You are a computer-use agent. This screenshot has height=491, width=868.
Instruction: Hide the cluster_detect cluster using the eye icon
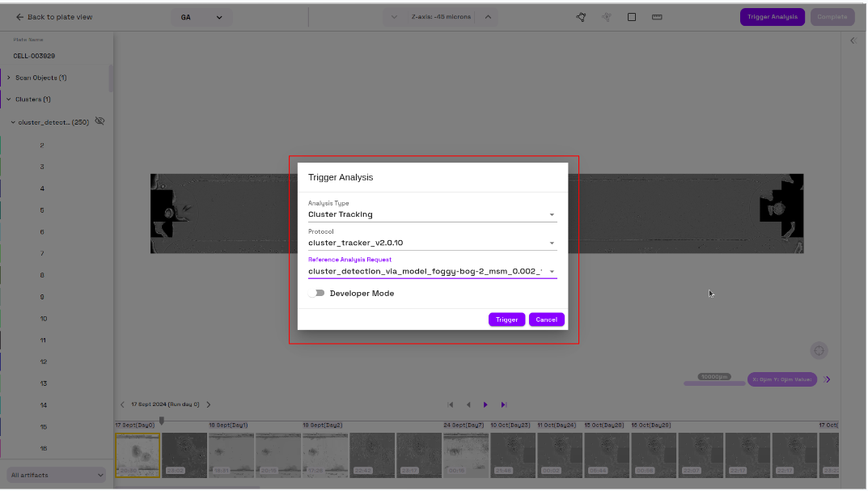pos(99,121)
